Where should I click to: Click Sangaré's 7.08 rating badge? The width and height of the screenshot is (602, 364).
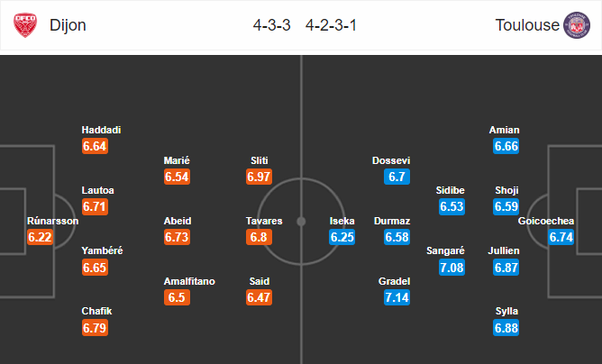coord(451,268)
